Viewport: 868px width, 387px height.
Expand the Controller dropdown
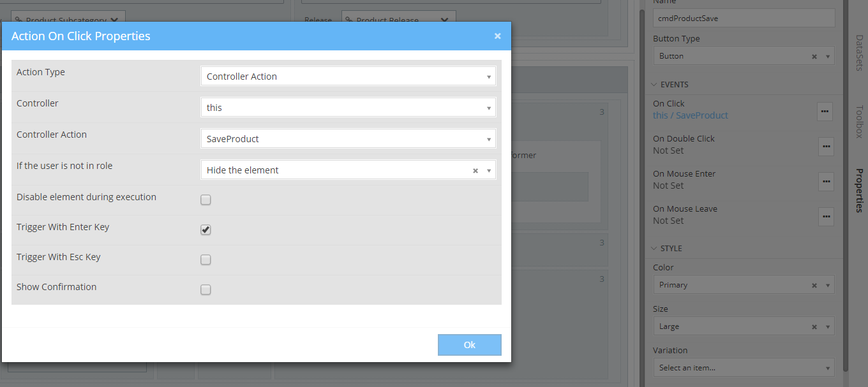click(348, 108)
